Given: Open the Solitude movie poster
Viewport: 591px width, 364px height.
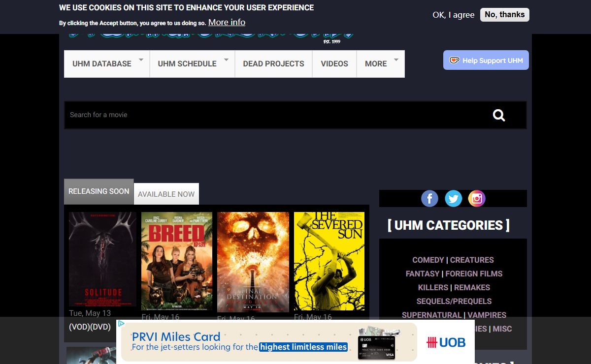Looking at the screenshot, I should (x=102, y=259).
